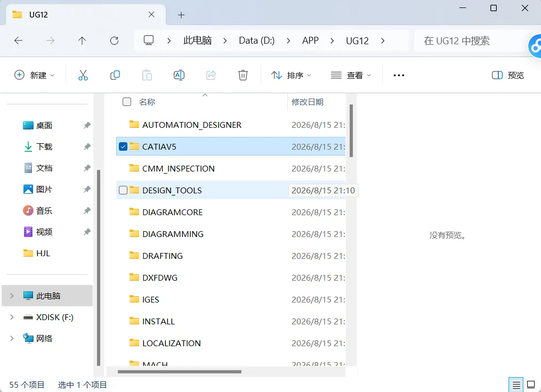Open the 排序 sort dropdown
The width and height of the screenshot is (541, 392).
pyautogui.click(x=291, y=75)
